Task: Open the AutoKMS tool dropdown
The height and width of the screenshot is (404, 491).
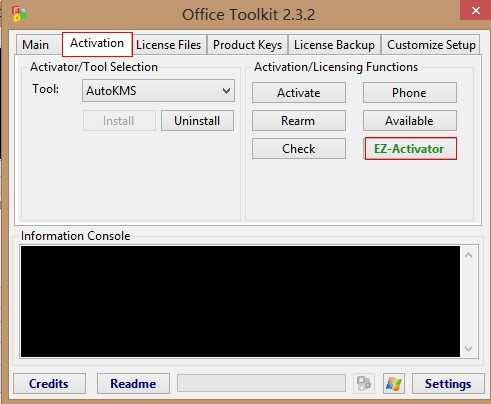Action: pos(158,91)
